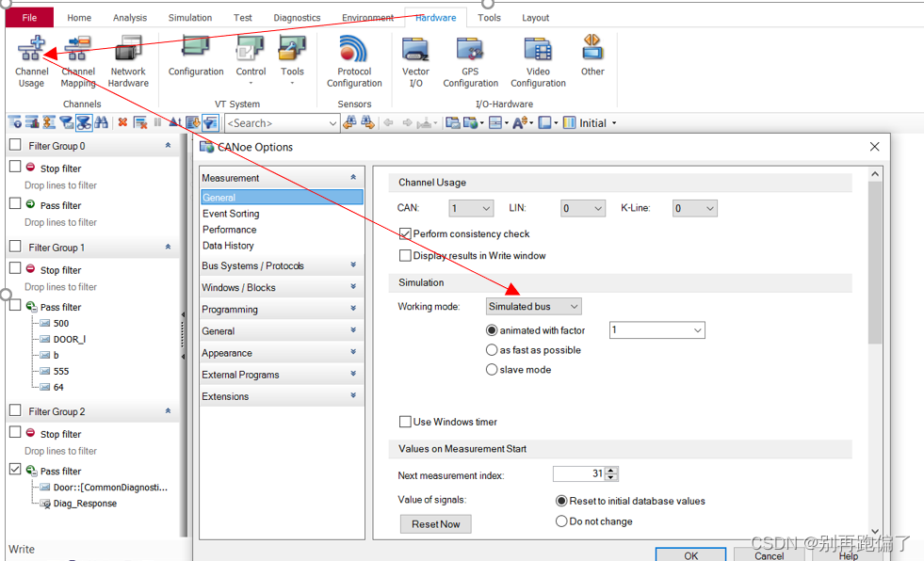Click the Search input field in toolbar
This screenshot has height=561, width=924.
point(282,123)
